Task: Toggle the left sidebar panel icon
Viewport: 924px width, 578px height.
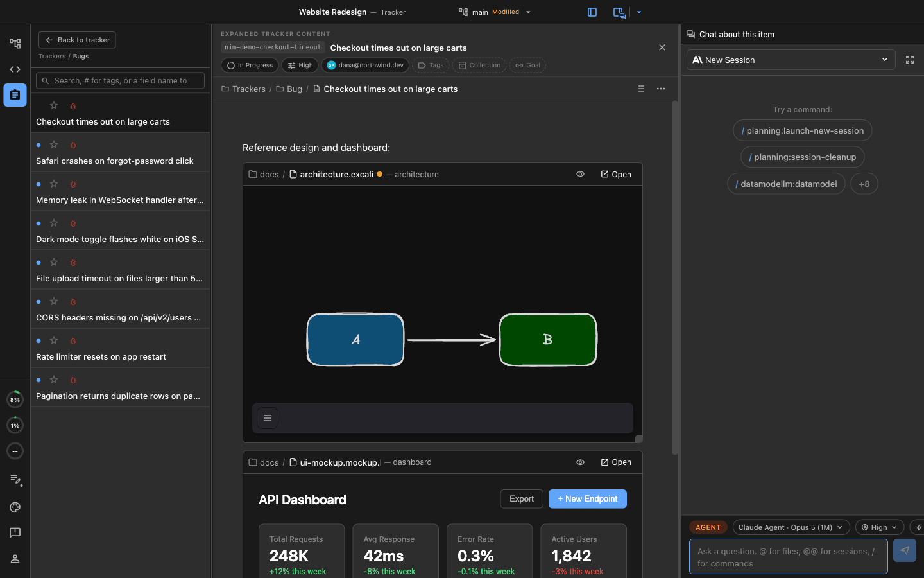Action: coord(592,12)
